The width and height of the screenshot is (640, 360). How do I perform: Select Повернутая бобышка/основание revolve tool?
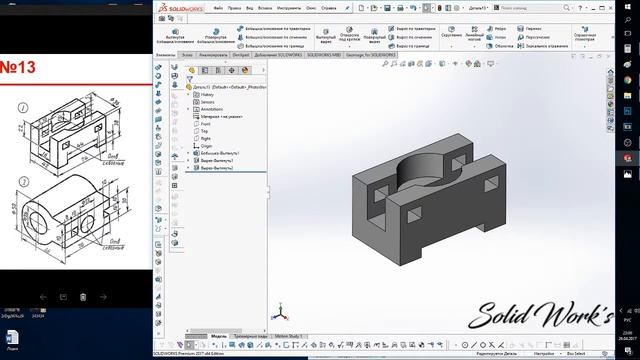(x=216, y=36)
